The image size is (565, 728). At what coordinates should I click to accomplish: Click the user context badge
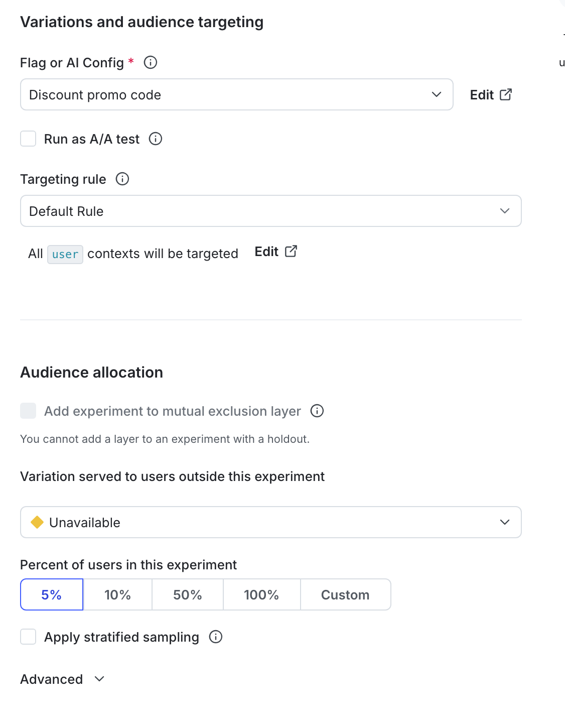click(x=65, y=254)
